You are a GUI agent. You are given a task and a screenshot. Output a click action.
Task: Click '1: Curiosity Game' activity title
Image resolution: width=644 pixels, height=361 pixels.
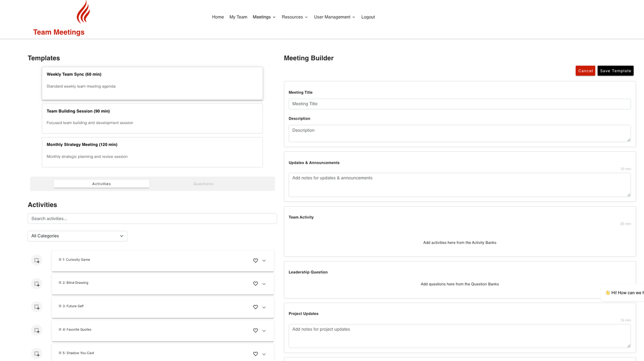[76, 260]
